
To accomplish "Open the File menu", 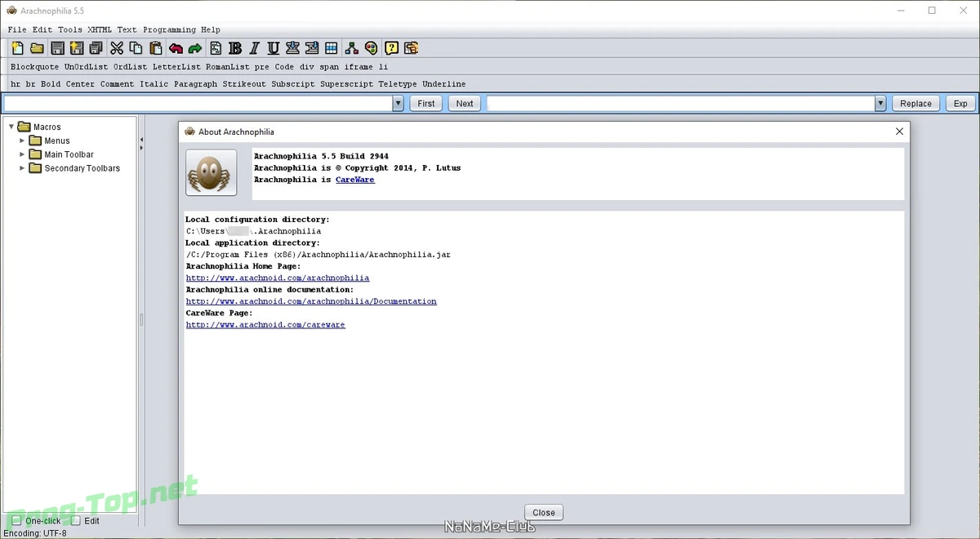I will 17,29.
